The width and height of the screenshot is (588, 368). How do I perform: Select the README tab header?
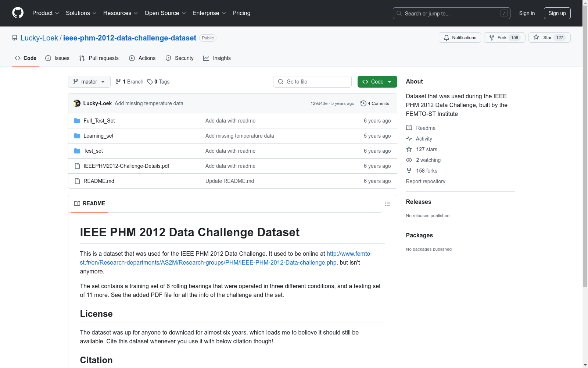[90, 204]
